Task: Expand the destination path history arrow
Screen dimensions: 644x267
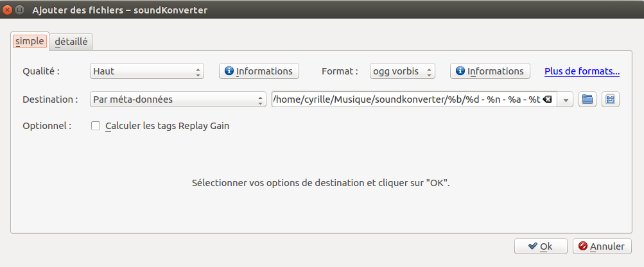Action: click(x=566, y=99)
